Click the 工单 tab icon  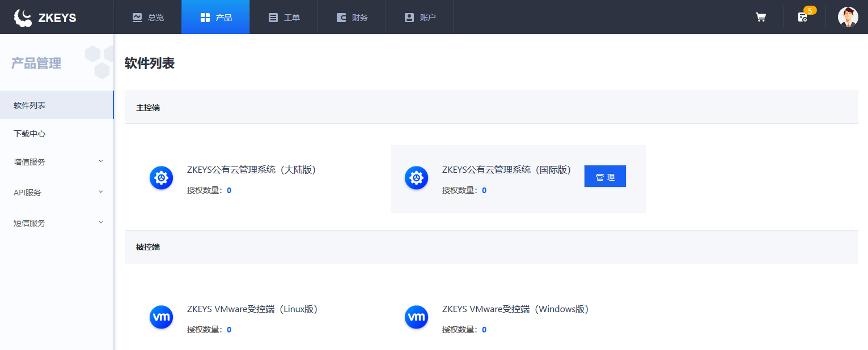pos(273,18)
